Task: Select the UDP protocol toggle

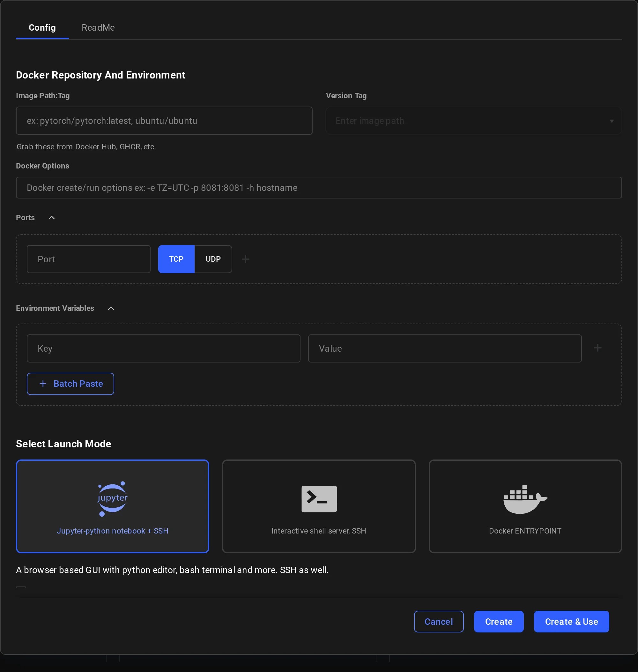Action: 213,259
